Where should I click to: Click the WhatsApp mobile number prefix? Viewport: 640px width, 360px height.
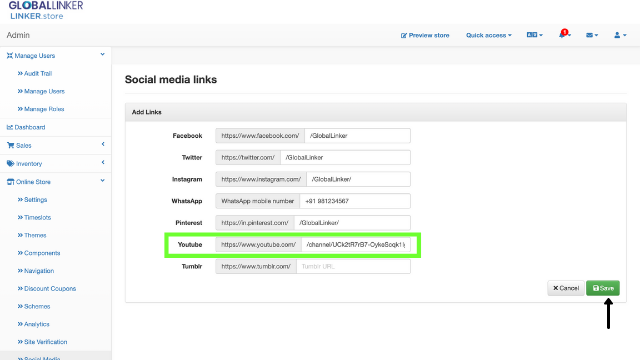point(258,201)
